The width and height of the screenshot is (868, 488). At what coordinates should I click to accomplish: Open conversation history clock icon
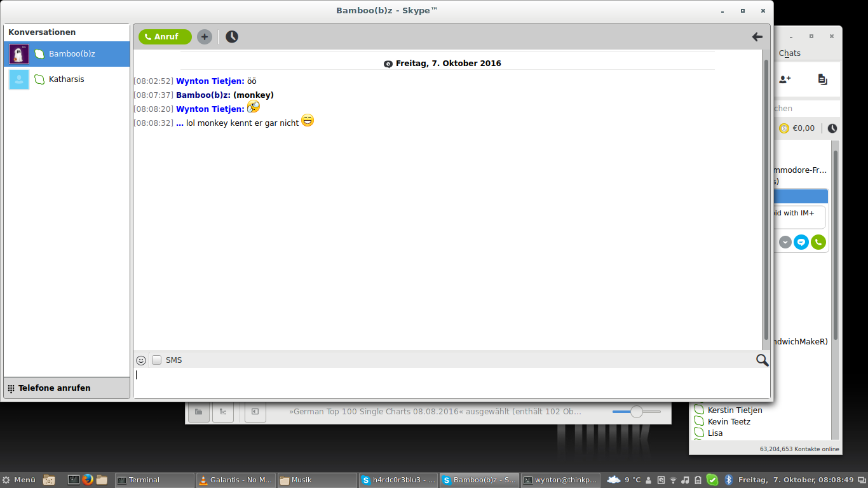click(x=232, y=37)
